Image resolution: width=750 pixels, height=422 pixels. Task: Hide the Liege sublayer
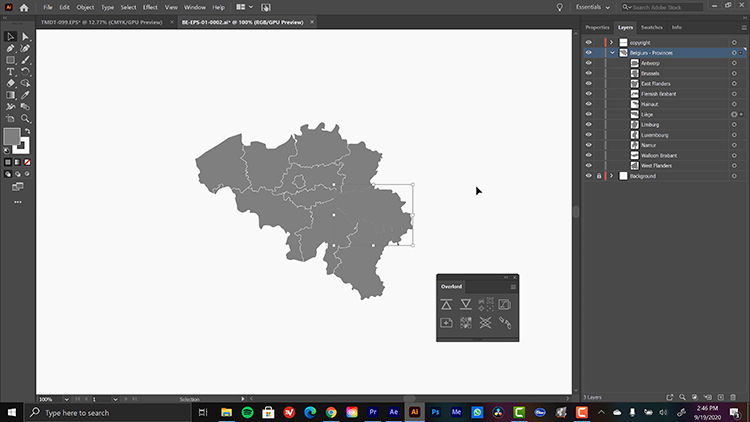589,114
